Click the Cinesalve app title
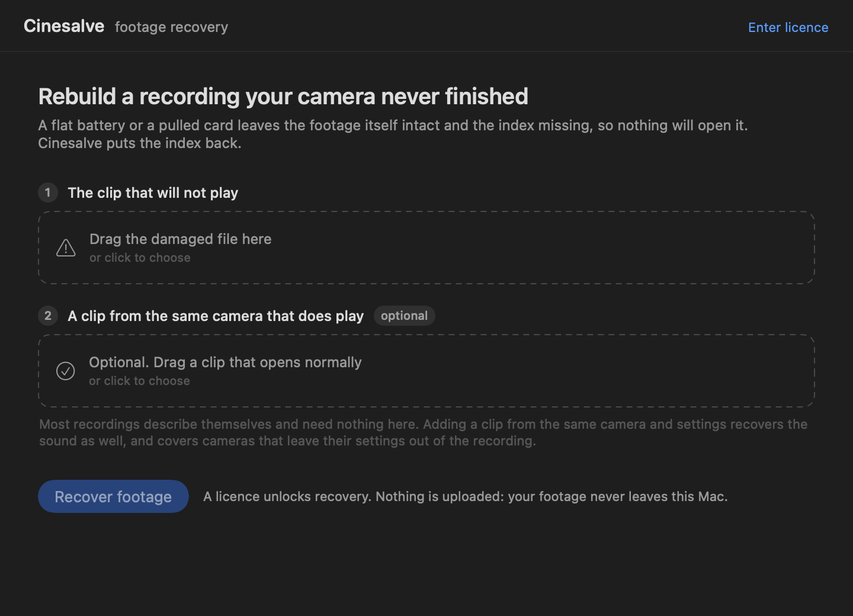Screen dimensions: 853x616 (64, 26)
